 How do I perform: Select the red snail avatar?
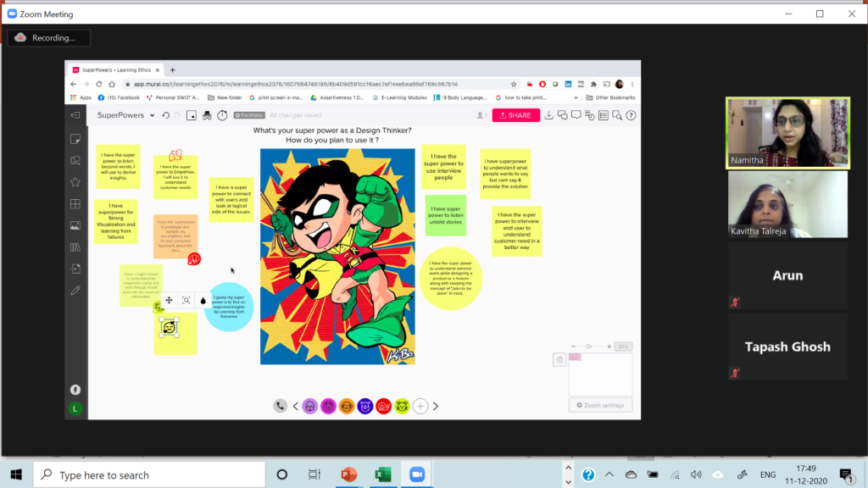coord(384,406)
